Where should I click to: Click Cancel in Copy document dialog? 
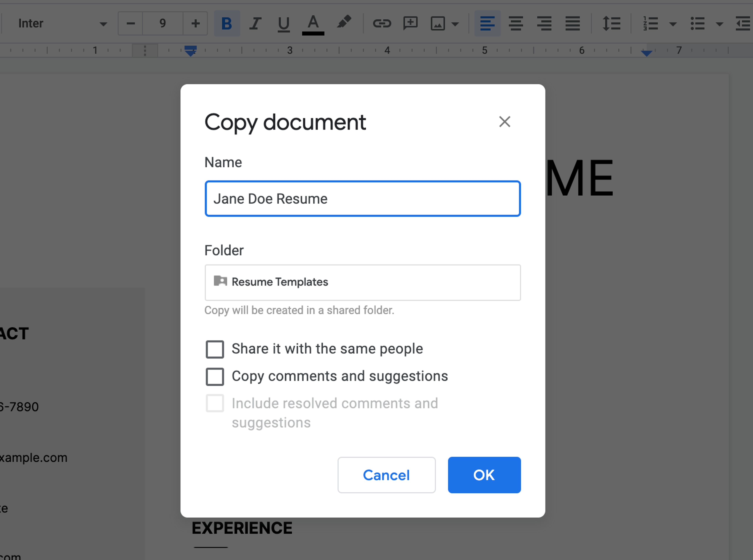point(386,475)
